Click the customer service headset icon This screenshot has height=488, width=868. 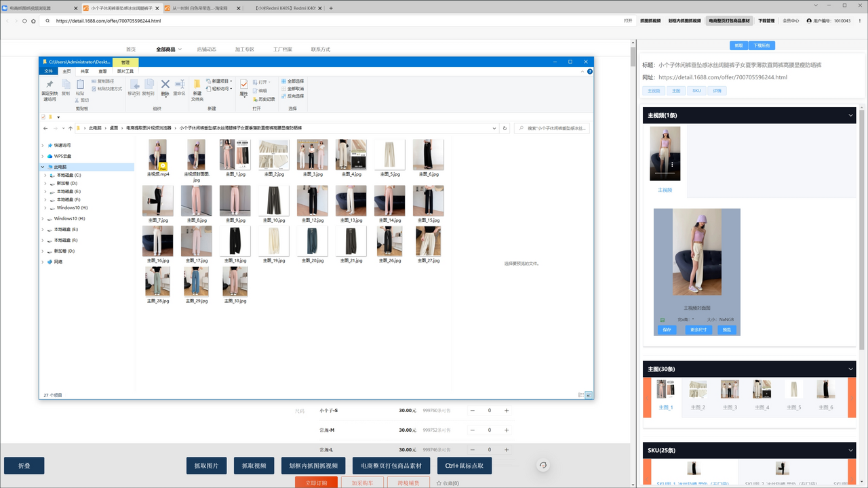click(x=543, y=465)
